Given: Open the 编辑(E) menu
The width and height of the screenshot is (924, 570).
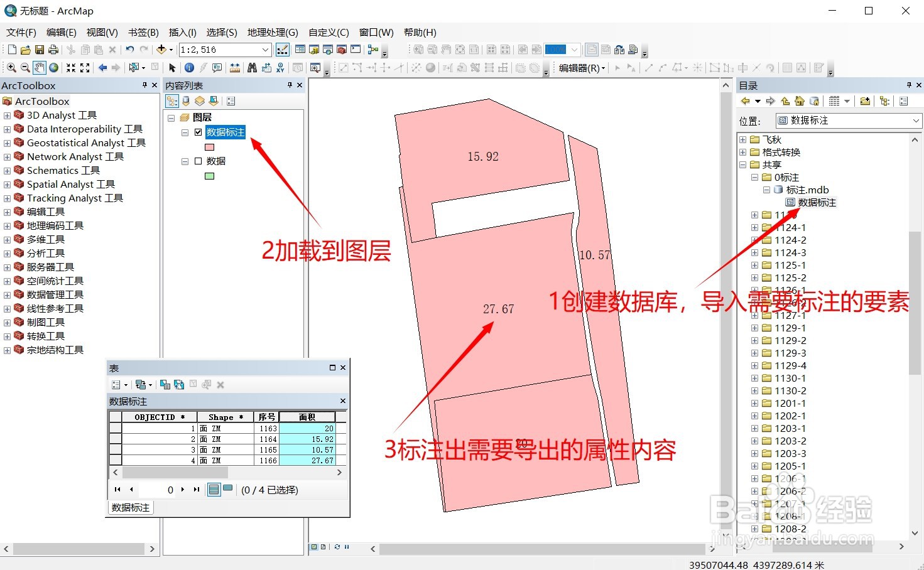Looking at the screenshot, I should point(61,32).
